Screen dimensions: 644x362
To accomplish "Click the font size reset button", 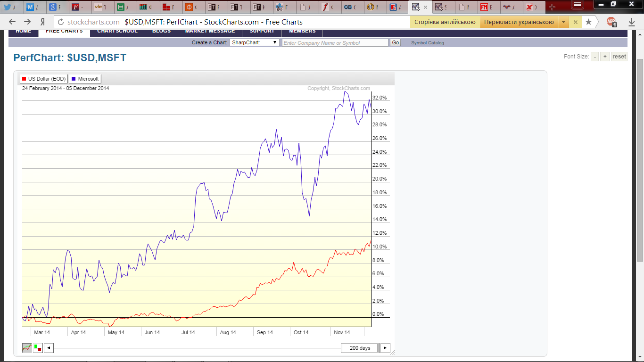I will [x=619, y=57].
